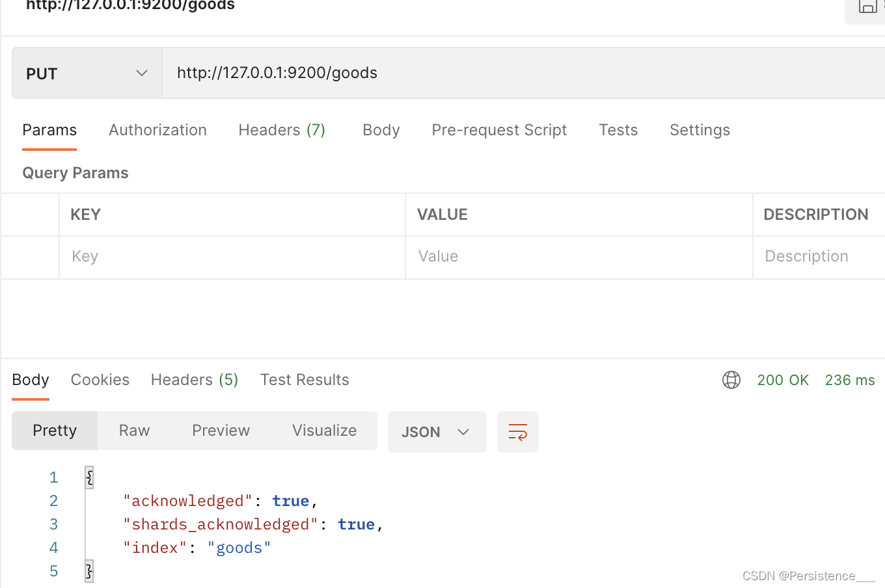
Task: Open the Tests tab
Action: point(618,130)
